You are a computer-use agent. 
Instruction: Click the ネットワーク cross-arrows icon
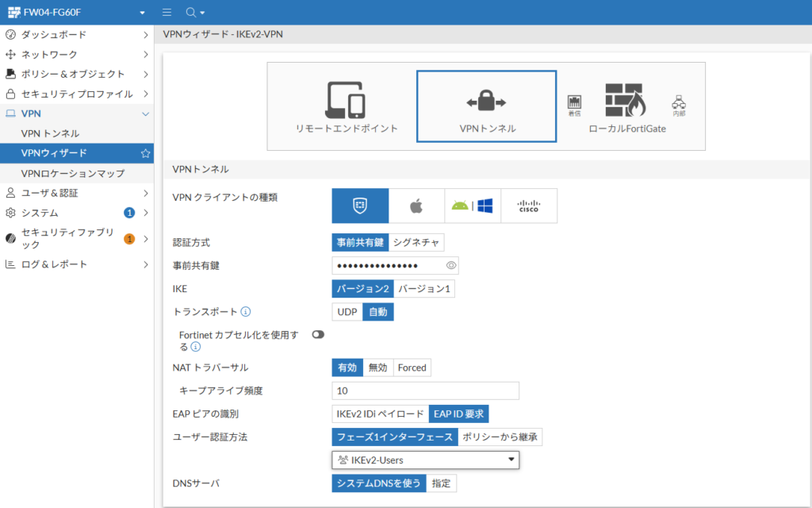(x=10, y=55)
